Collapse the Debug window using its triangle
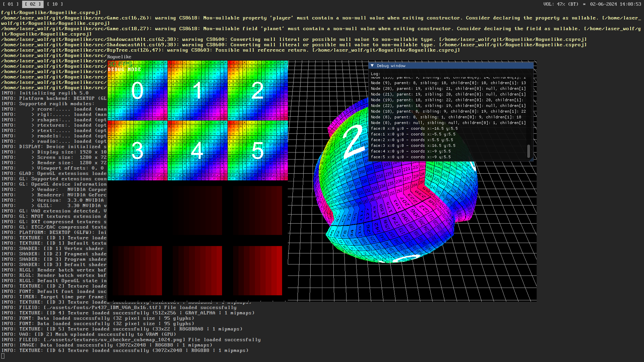This screenshot has height=362, width=644. [x=372, y=66]
